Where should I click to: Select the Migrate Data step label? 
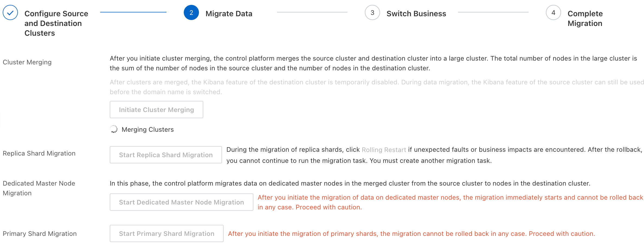(x=229, y=14)
